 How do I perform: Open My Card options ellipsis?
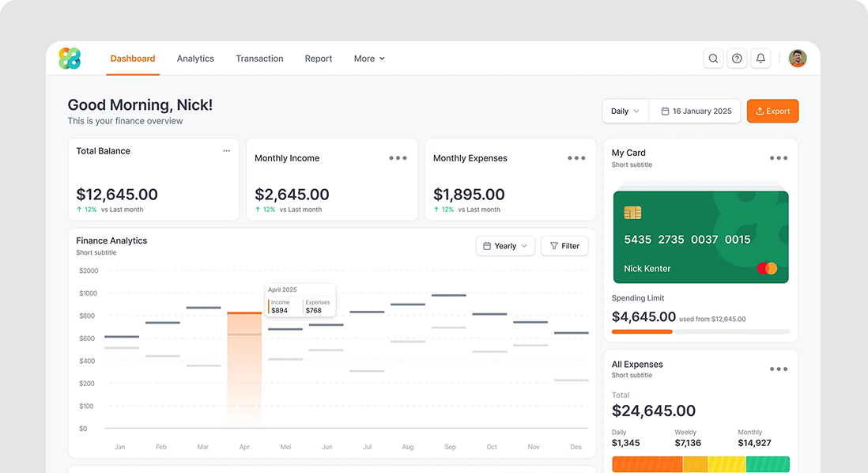coord(779,158)
